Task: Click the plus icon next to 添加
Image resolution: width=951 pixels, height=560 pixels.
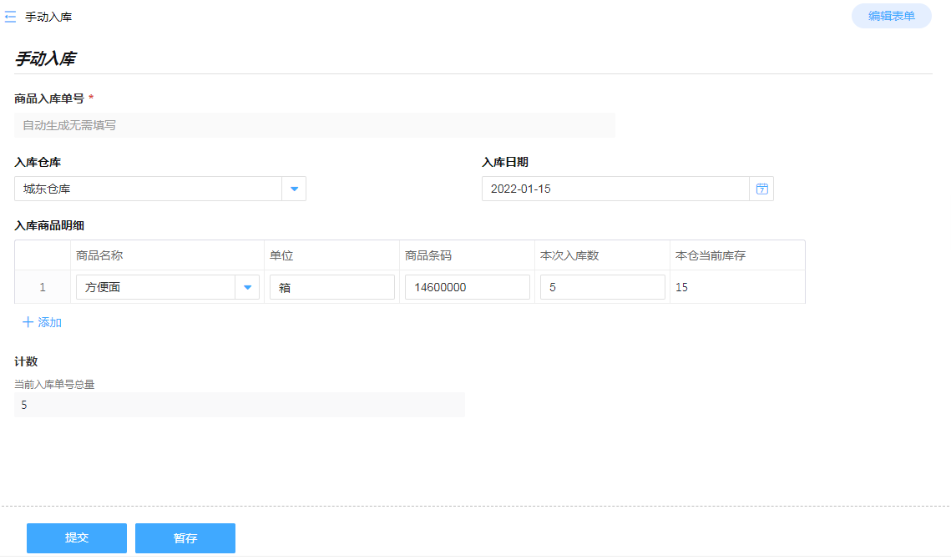Action: tap(28, 322)
